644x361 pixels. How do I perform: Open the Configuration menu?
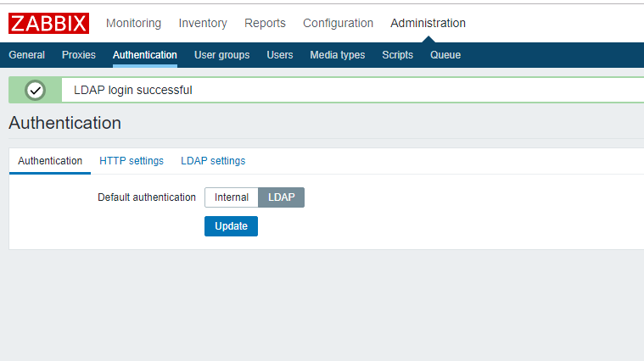tap(338, 23)
